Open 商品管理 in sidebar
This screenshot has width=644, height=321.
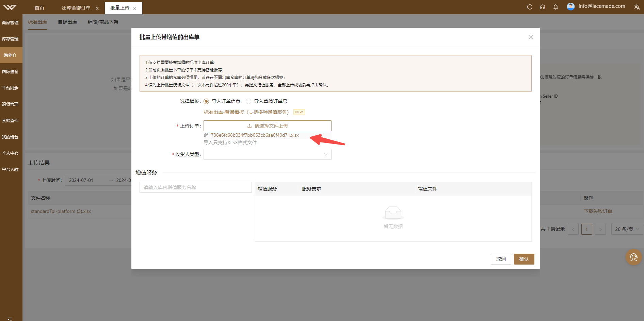(x=11, y=22)
